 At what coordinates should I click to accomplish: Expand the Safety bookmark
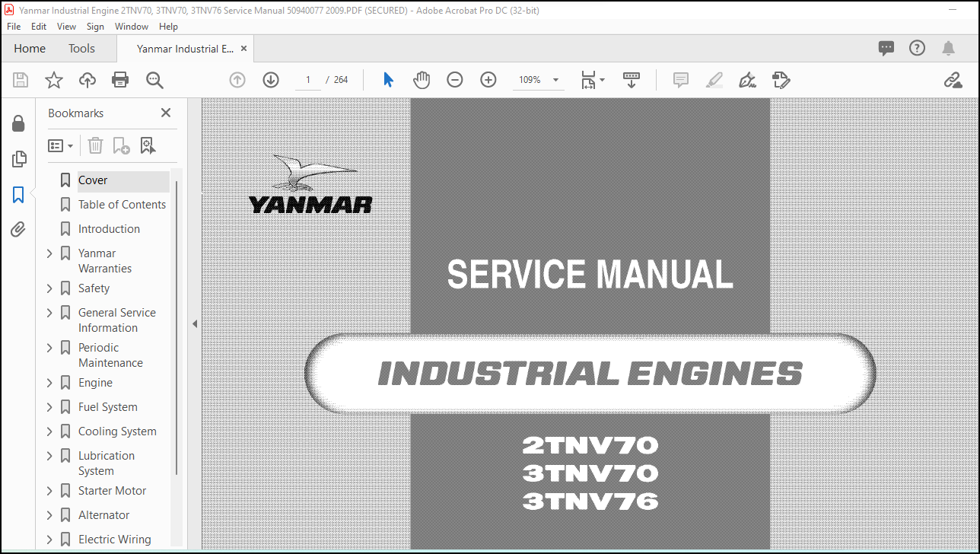pos(49,288)
